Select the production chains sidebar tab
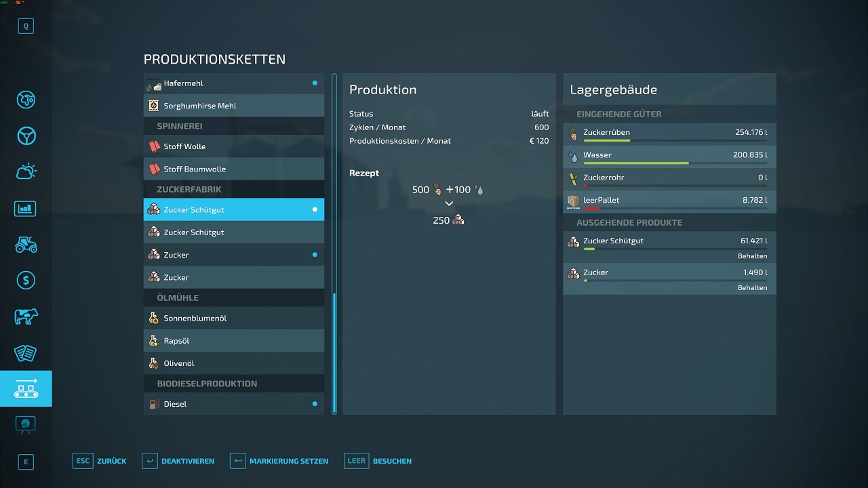868x488 pixels. [26, 388]
